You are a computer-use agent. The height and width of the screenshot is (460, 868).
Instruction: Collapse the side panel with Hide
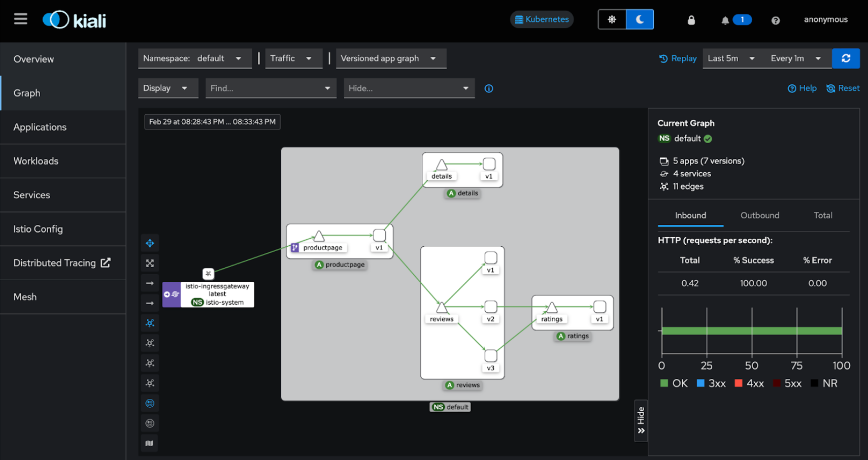[641, 421]
